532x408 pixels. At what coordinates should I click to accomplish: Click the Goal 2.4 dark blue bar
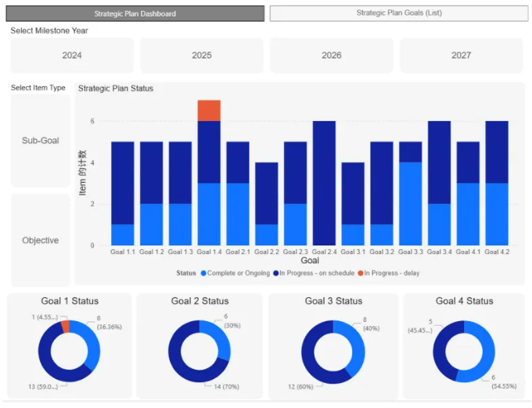point(324,184)
